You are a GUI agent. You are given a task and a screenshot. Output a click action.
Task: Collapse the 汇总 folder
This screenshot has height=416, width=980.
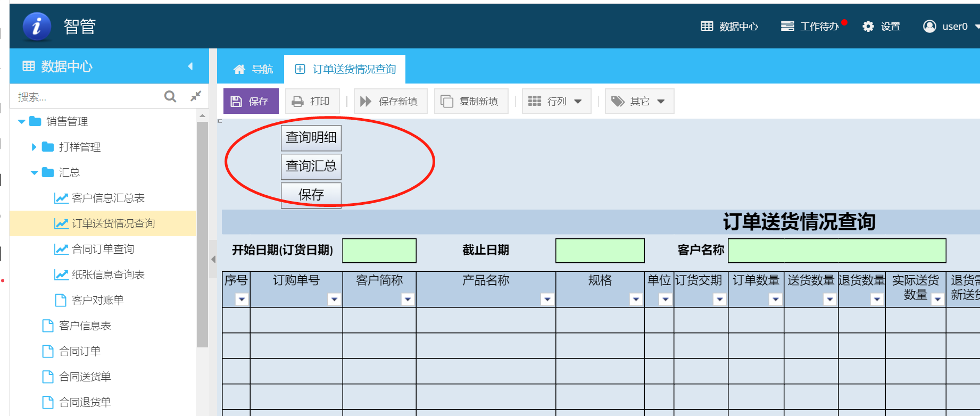[35, 172]
